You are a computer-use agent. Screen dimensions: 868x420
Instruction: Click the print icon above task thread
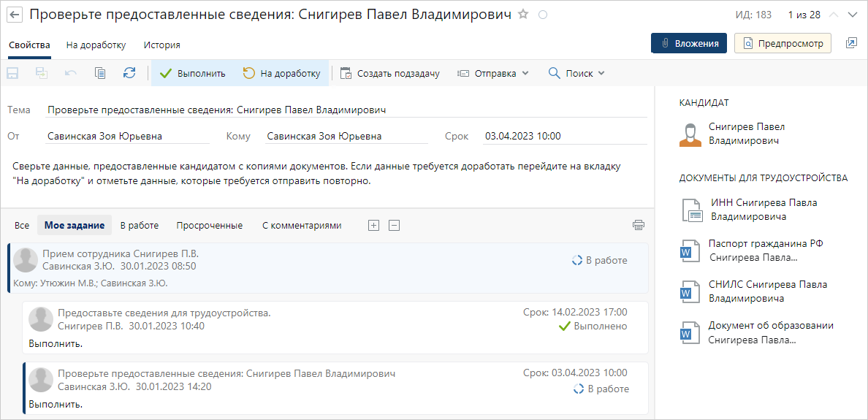pyautogui.click(x=639, y=225)
